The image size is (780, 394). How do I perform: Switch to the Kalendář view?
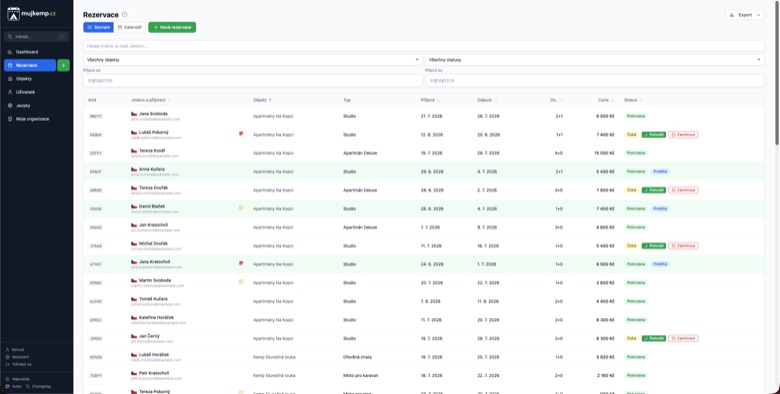(130, 27)
